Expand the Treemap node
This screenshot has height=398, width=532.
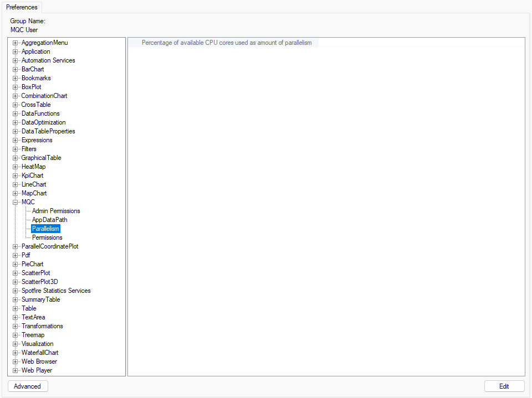[16, 335]
